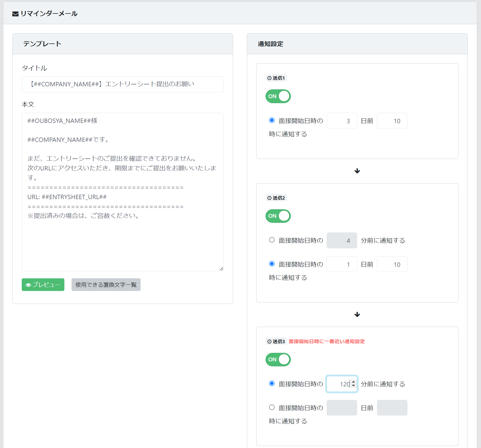Click the clock icon on 送信3 badge
This screenshot has width=481, height=448.
(x=269, y=342)
